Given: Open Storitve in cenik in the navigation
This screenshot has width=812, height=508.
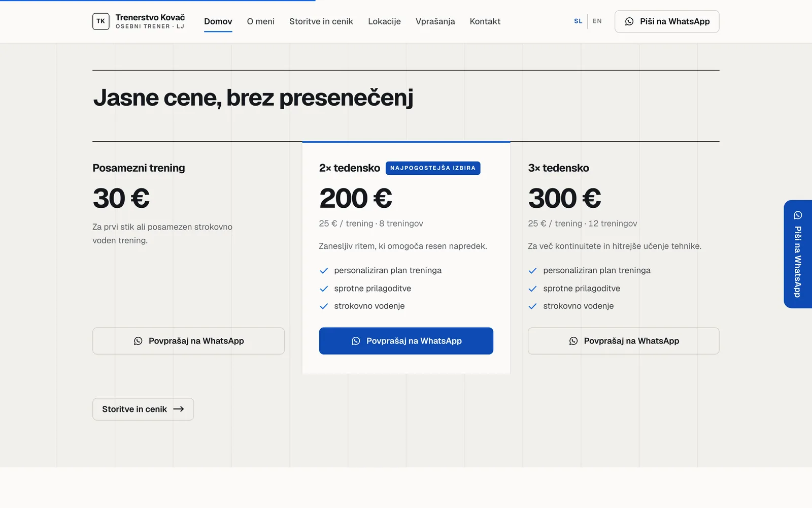Looking at the screenshot, I should point(321,21).
